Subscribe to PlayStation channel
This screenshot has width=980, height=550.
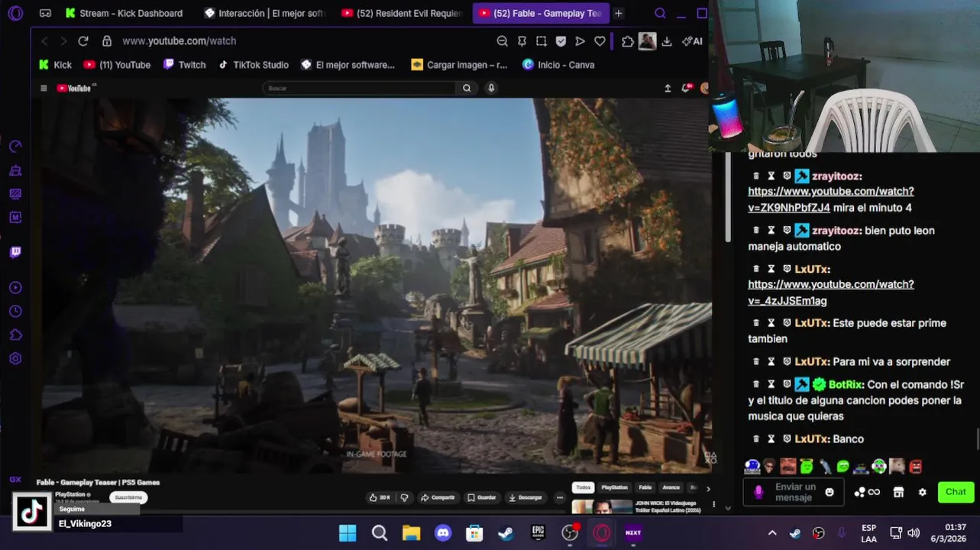[x=128, y=497]
